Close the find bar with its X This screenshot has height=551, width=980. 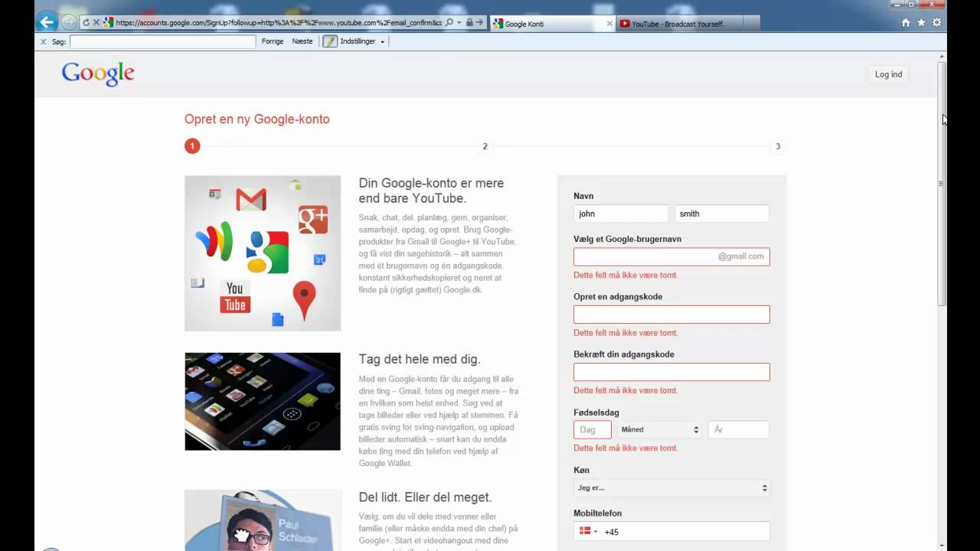[x=43, y=41]
